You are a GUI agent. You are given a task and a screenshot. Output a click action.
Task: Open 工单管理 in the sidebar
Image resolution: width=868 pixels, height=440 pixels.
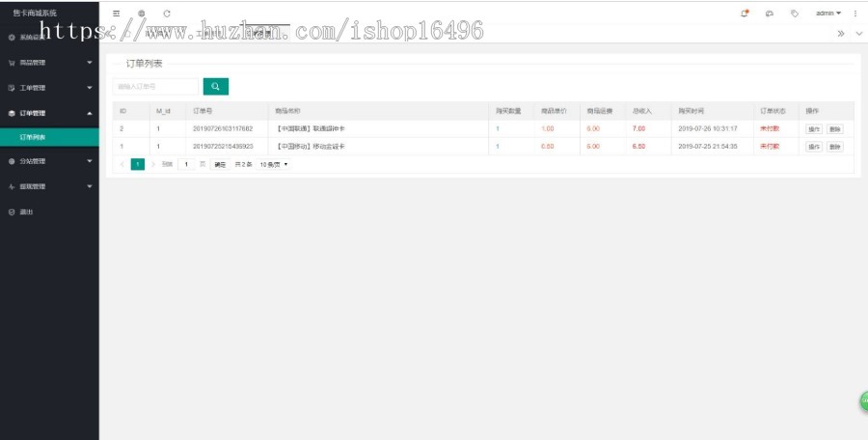(33, 88)
